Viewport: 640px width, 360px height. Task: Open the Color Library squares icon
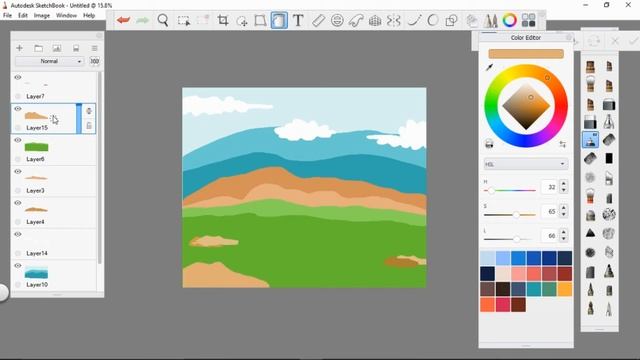528,20
